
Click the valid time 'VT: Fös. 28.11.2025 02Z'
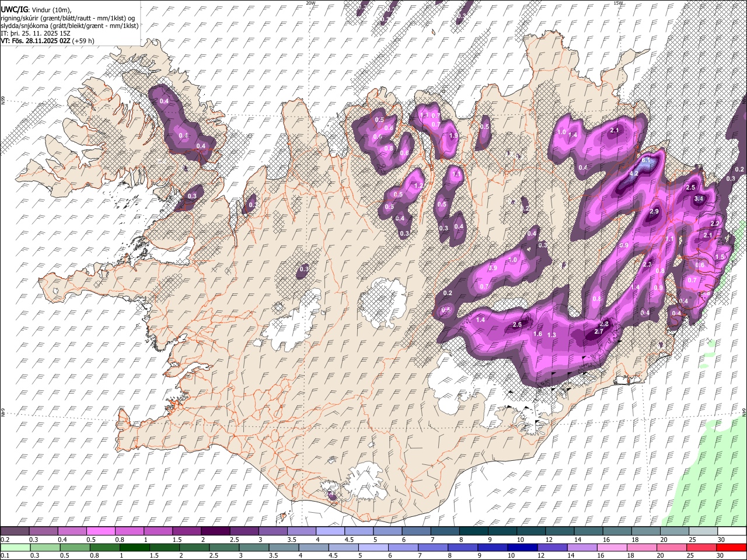pyautogui.click(x=35, y=41)
